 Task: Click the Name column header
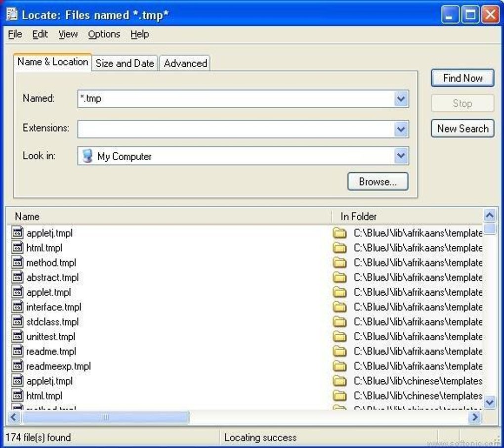[169, 217]
